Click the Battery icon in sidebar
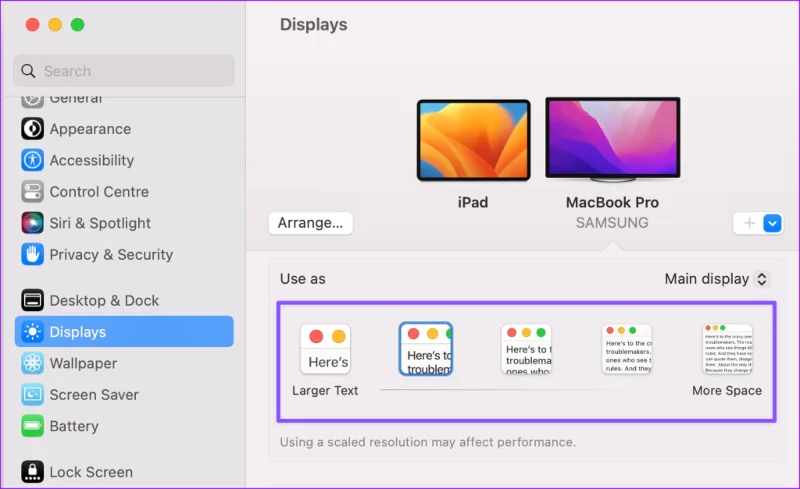Image resolution: width=800 pixels, height=489 pixels. [32, 426]
